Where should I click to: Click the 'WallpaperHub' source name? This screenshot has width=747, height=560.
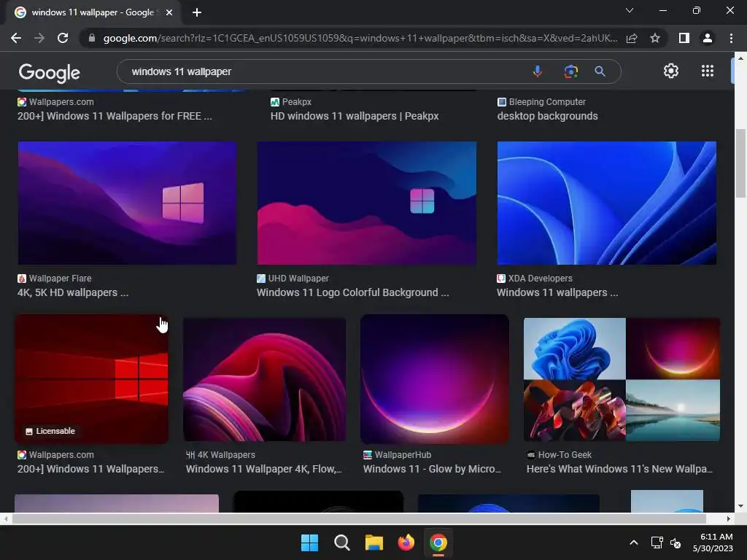click(403, 455)
